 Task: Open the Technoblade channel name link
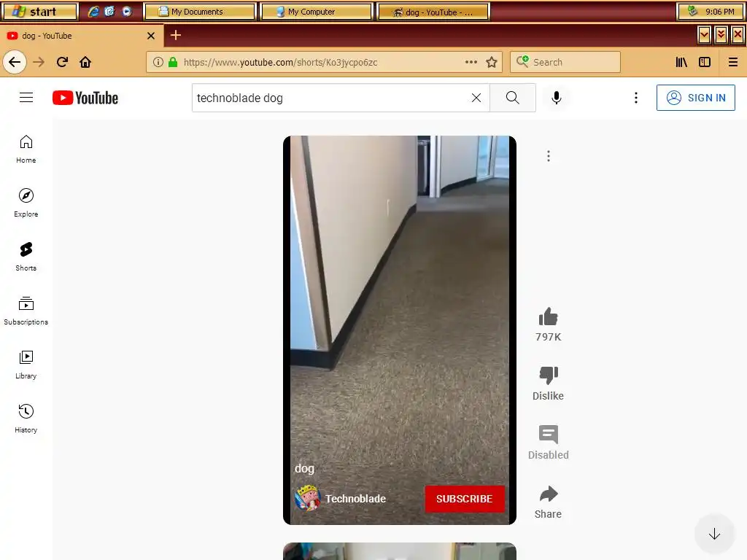(355, 499)
